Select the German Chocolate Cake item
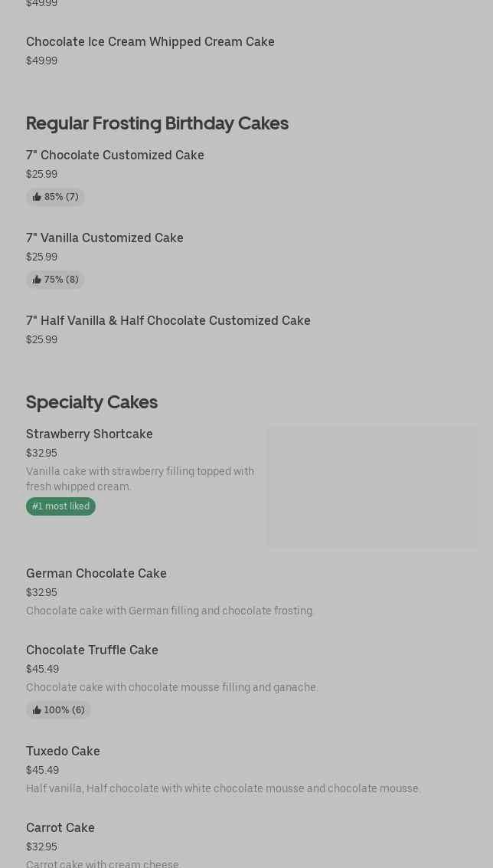 [x=96, y=574]
